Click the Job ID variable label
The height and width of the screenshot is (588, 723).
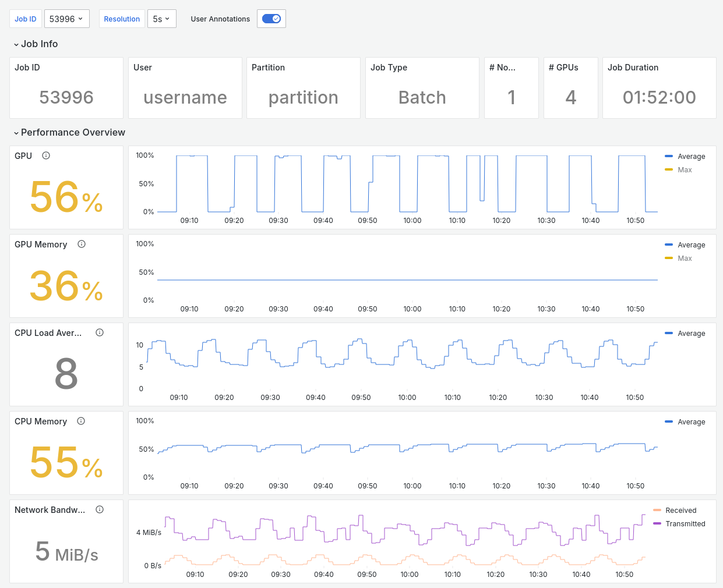click(26, 19)
